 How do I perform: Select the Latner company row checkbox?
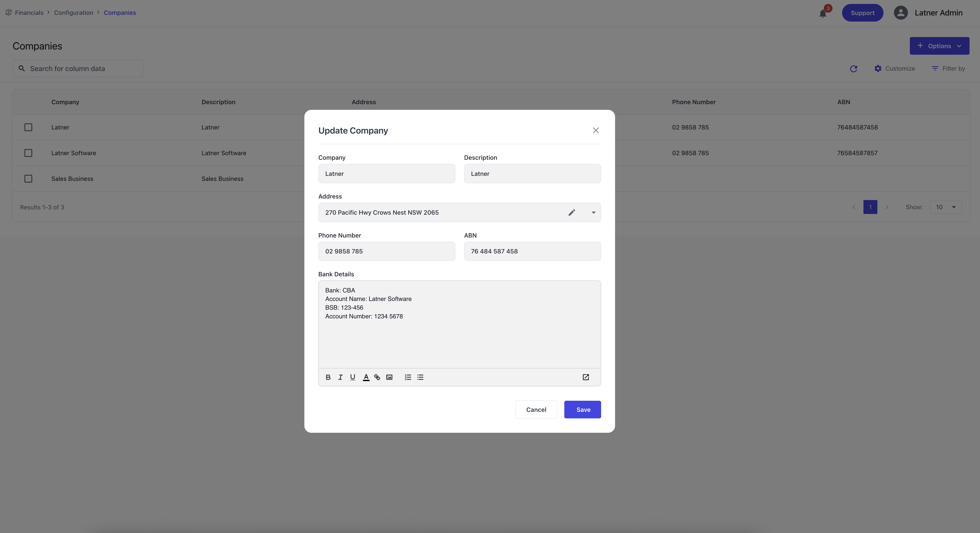[x=28, y=127]
